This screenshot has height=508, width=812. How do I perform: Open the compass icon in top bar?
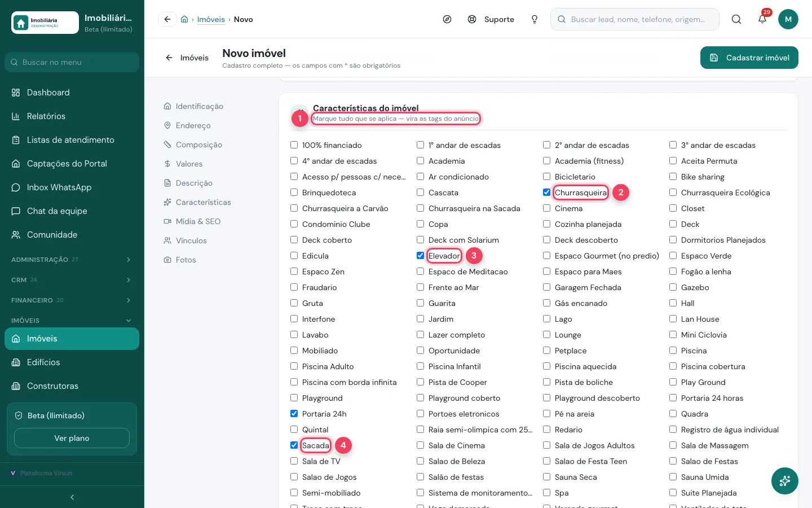point(447,19)
